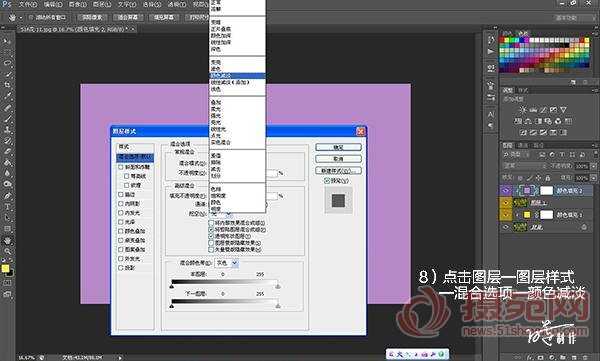Click the 填充屏幕 button

coord(164,18)
